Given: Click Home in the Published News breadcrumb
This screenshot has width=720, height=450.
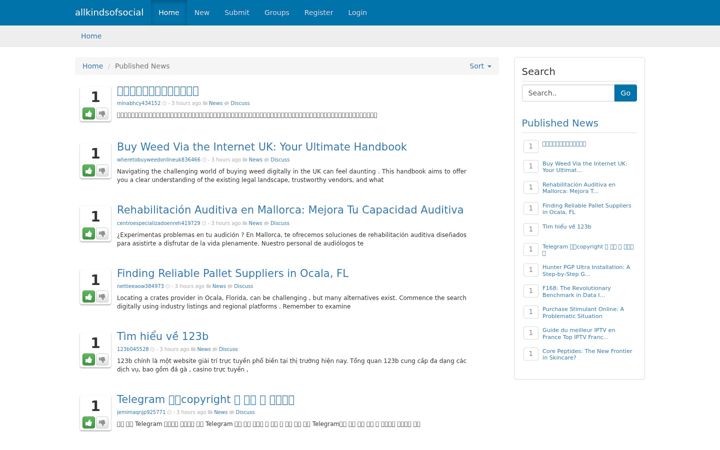Looking at the screenshot, I should [92, 66].
